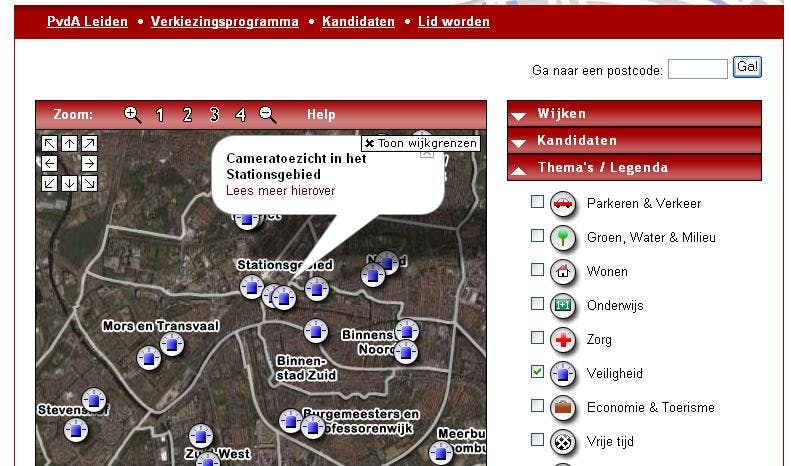
Task: Click the zoom out magnifier icon
Action: point(267,115)
